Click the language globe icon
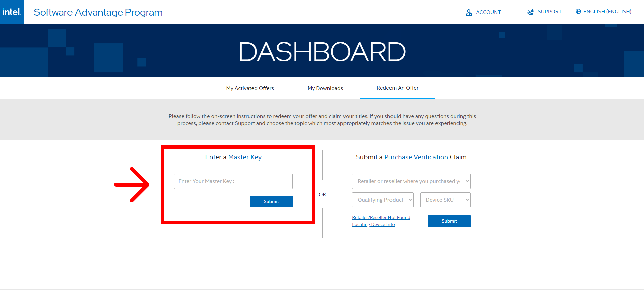This screenshot has height=290, width=644. 578,11
